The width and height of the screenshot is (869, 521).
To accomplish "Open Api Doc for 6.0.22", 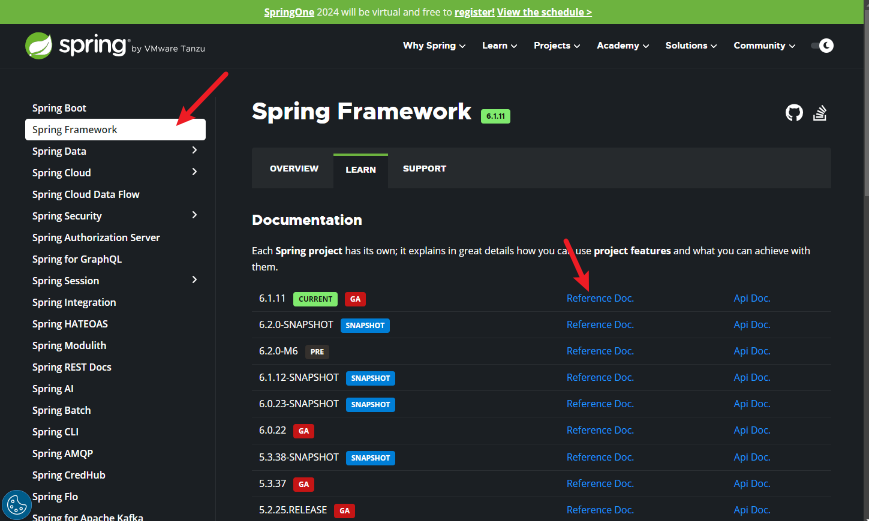I will click(752, 430).
